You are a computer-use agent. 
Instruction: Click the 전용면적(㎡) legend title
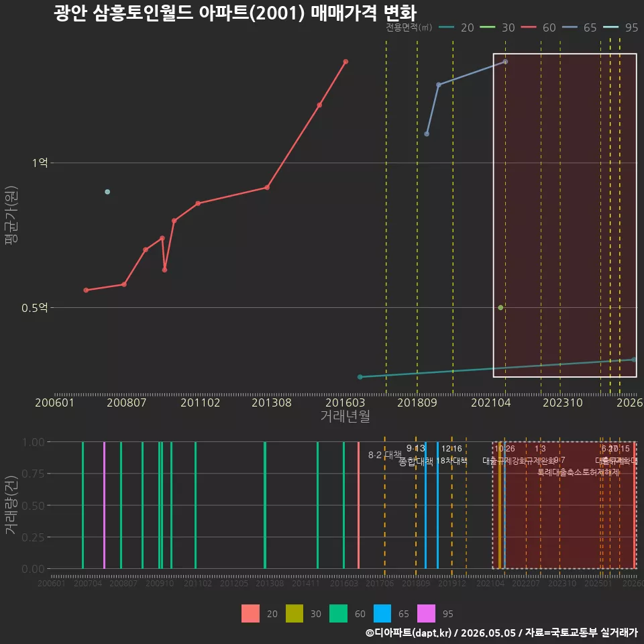click(409, 28)
